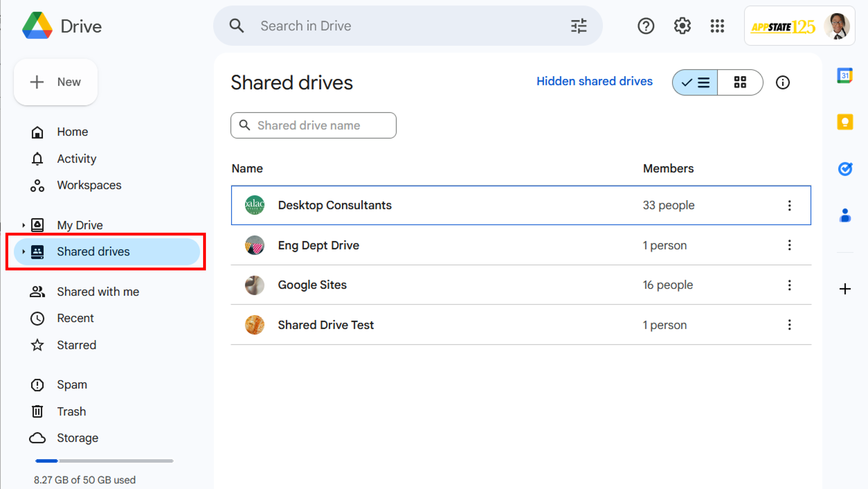Open Hidden shared drives link

594,81
